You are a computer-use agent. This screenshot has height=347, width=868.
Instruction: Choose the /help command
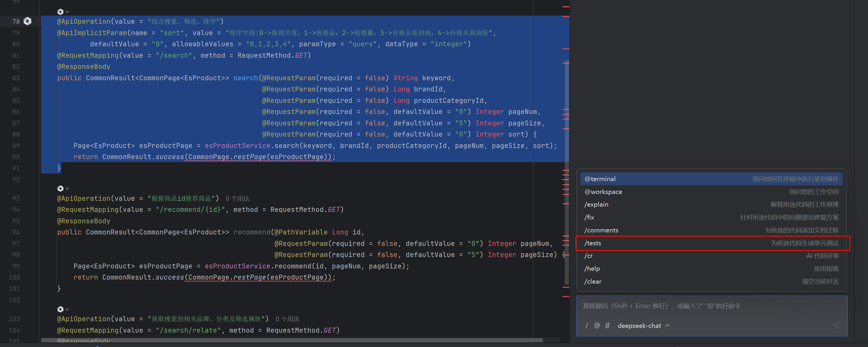click(x=711, y=268)
